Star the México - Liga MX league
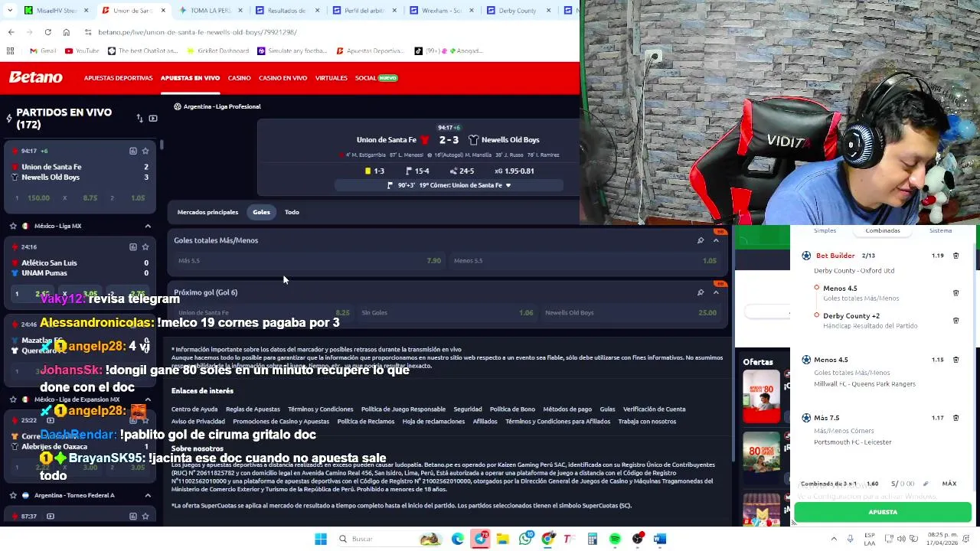This screenshot has height=551, width=980. pyautogui.click(x=13, y=226)
